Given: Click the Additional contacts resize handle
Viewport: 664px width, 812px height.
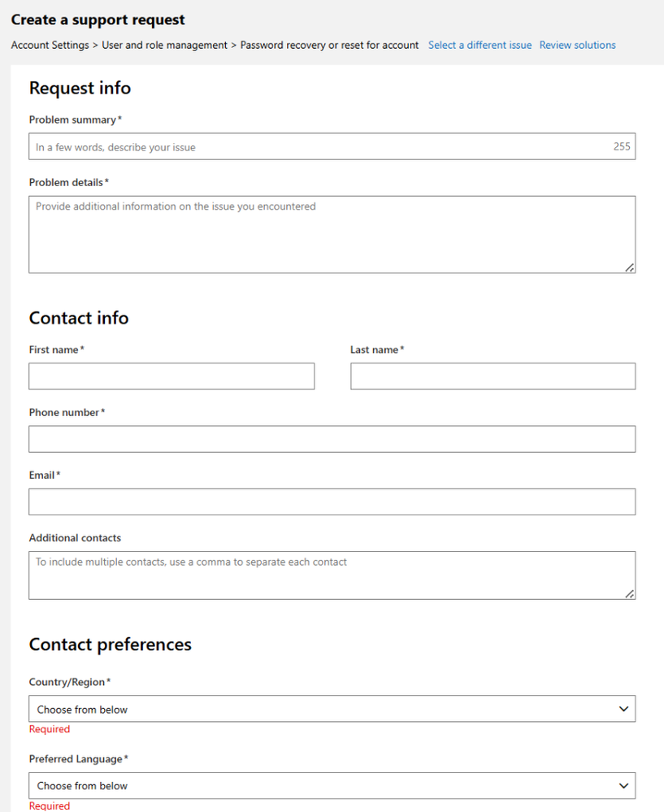Looking at the screenshot, I should (x=630, y=594).
